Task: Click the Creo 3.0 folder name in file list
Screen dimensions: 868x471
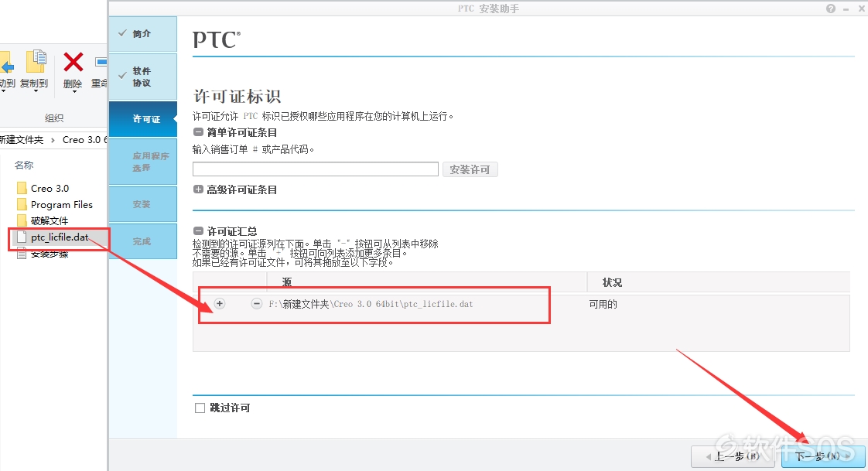Action: tap(50, 188)
